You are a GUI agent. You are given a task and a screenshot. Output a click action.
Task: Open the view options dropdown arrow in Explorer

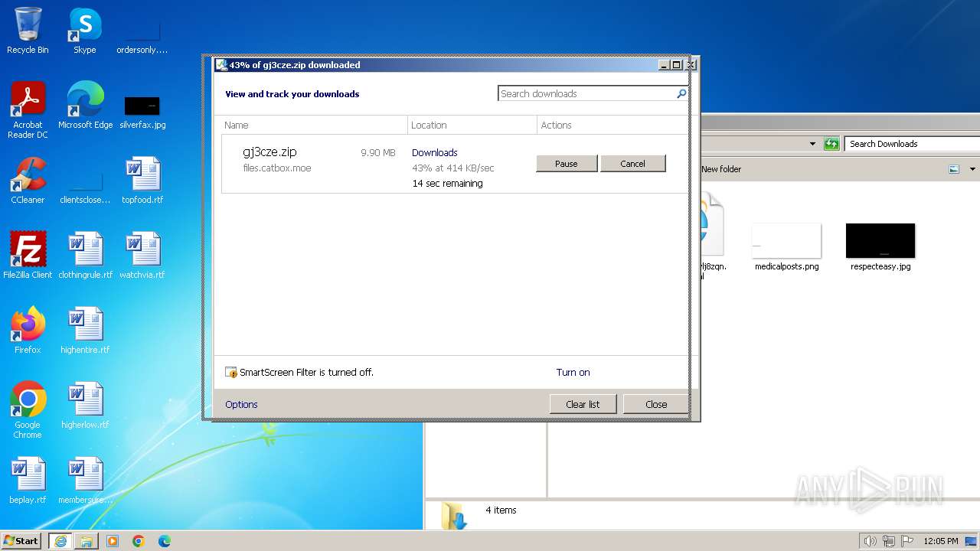pos(972,169)
